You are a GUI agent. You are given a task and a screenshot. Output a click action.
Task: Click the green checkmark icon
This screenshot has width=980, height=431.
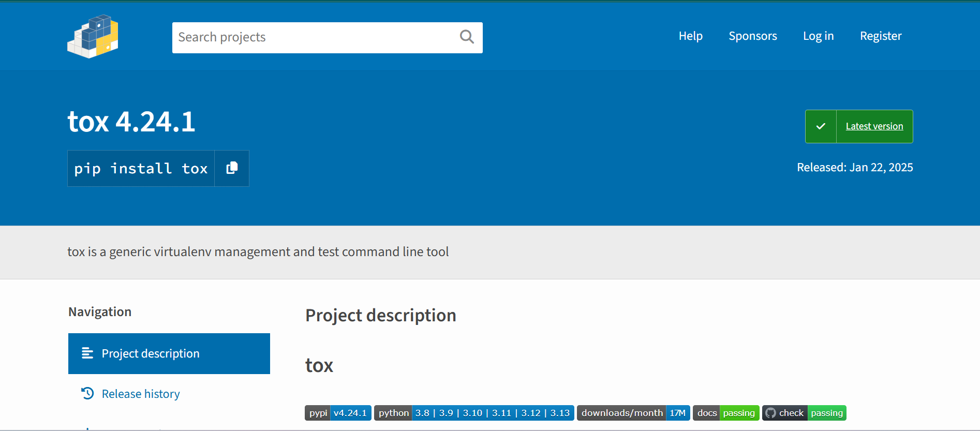tap(821, 126)
